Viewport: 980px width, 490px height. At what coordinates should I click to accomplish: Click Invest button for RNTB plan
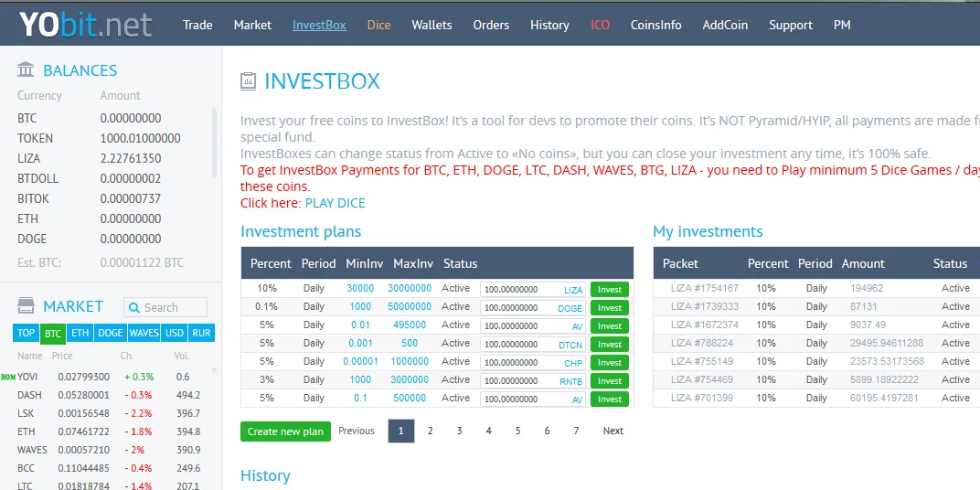[610, 380]
